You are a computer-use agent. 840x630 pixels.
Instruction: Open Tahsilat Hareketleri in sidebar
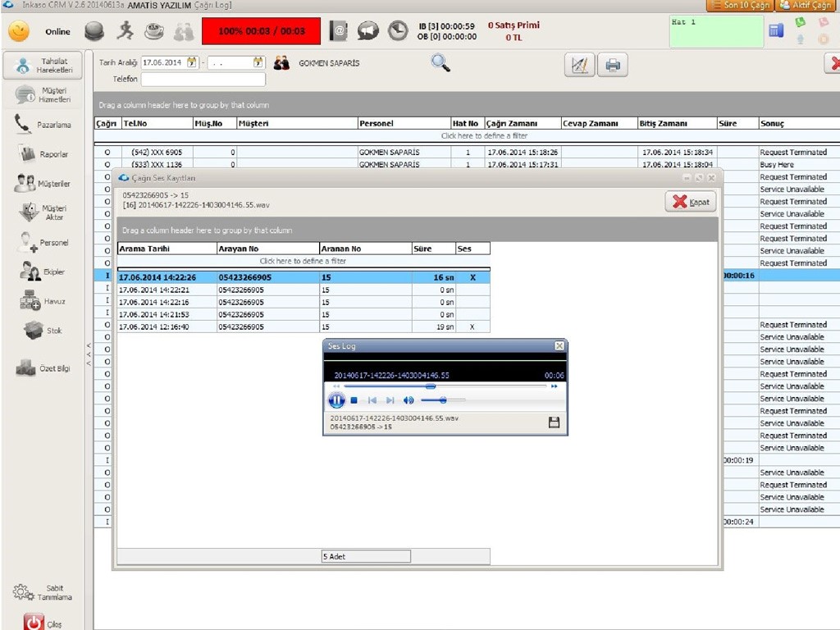(x=46, y=66)
